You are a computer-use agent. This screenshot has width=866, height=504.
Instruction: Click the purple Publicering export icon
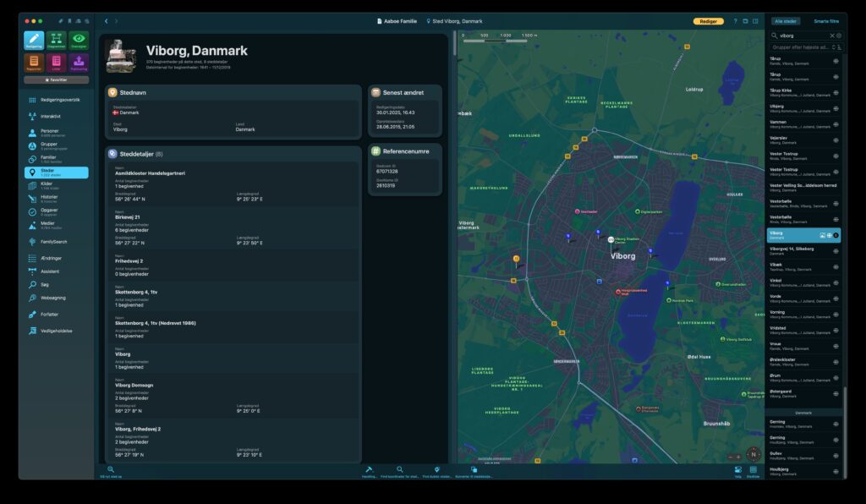pos(79,63)
